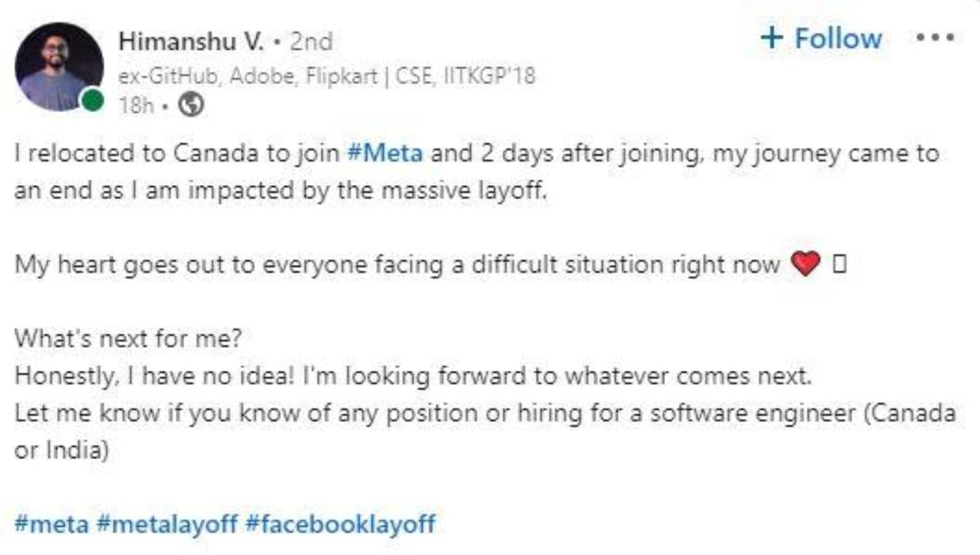This screenshot has width=980, height=555.
Task: Open the post's three-dot options menu
Action: [x=935, y=38]
